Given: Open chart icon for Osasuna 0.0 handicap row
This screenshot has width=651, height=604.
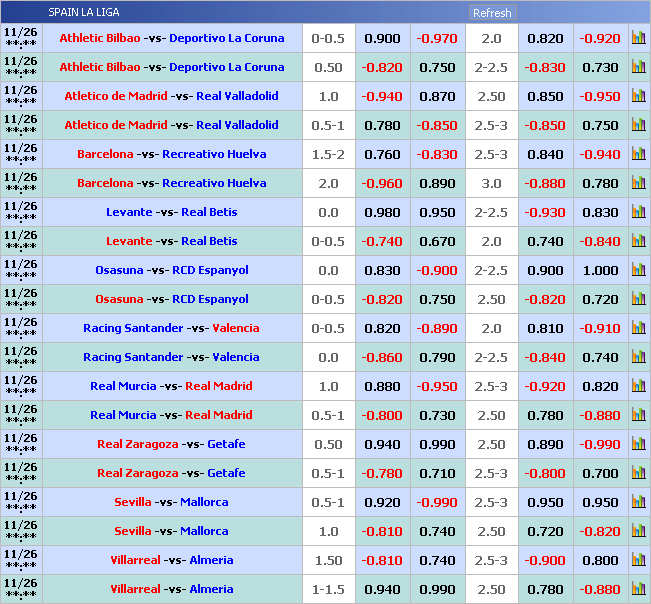Looking at the screenshot, I should pos(638,270).
